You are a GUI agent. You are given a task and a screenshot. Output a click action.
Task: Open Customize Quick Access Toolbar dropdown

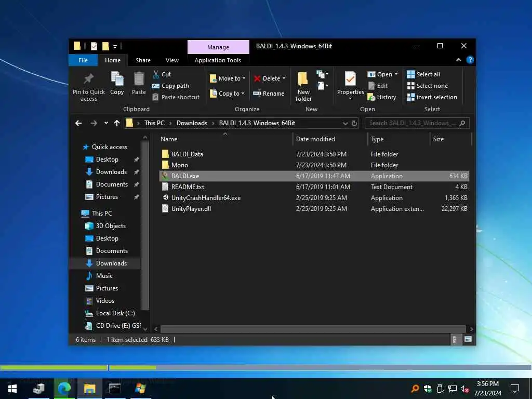(115, 46)
